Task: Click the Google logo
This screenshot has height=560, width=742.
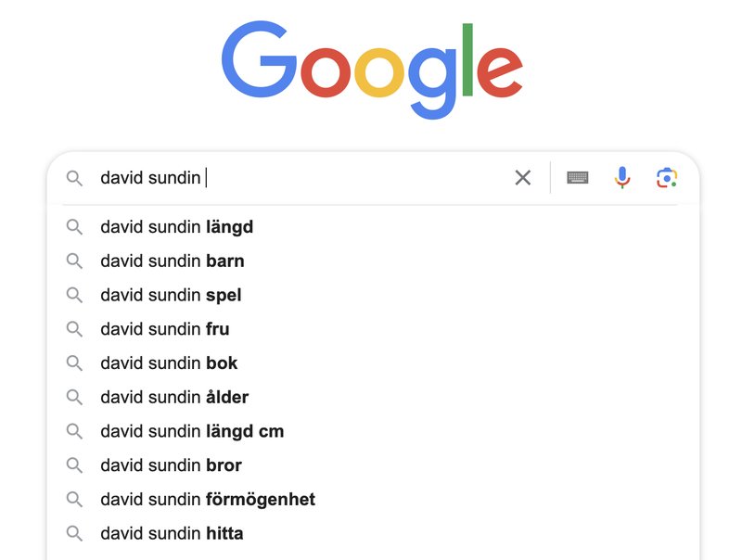Action: (372, 69)
